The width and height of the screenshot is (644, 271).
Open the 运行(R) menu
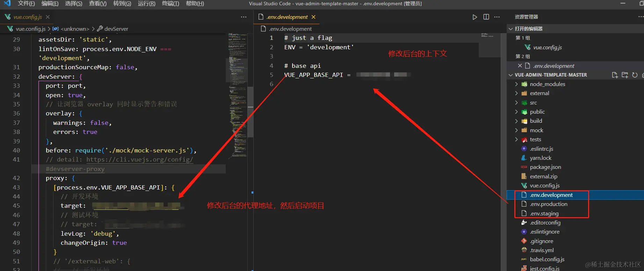point(147,3)
